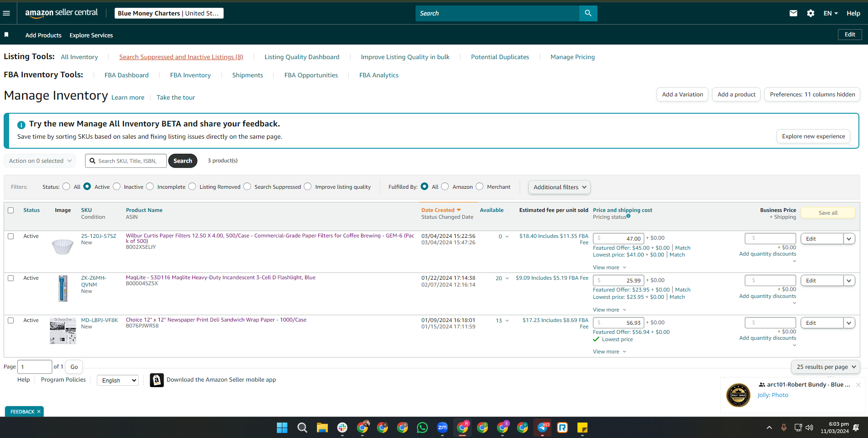This screenshot has width=868, height=438.
Task: Open the All Inventory listing tool
Action: [x=80, y=57]
